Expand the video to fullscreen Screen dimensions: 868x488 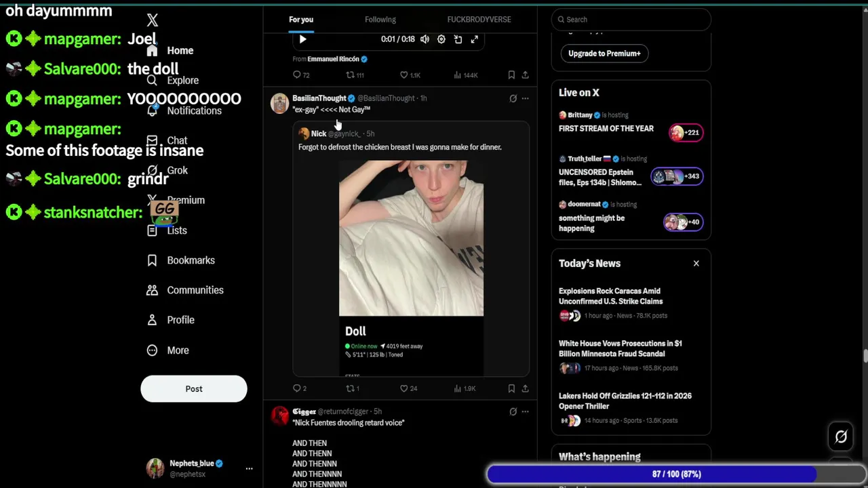click(x=475, y=39)
